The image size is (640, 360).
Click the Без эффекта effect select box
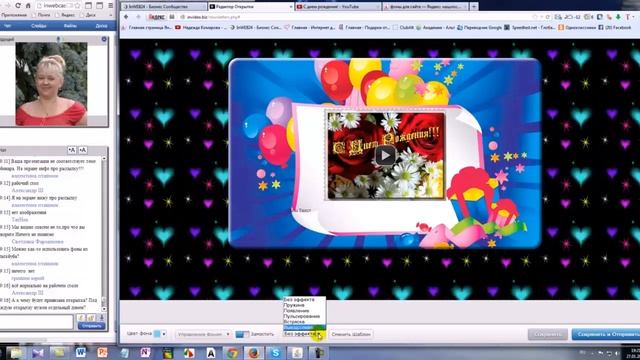[x=303, y=334]
